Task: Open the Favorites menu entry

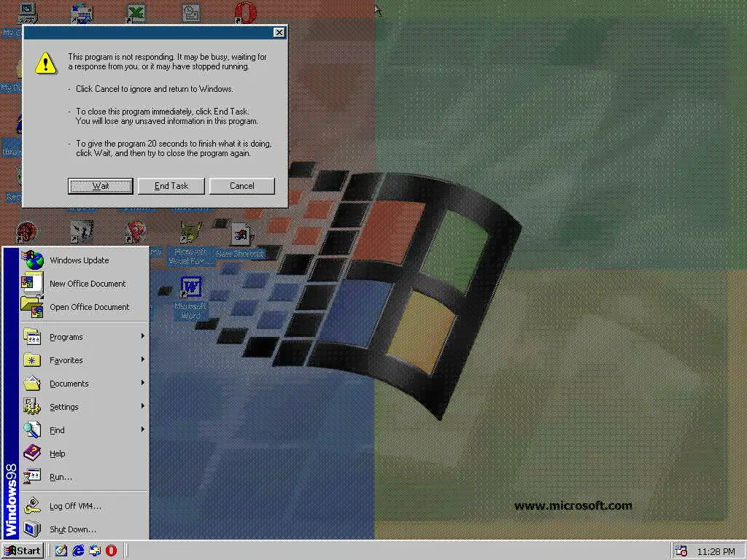Action: tap(84, 360)
